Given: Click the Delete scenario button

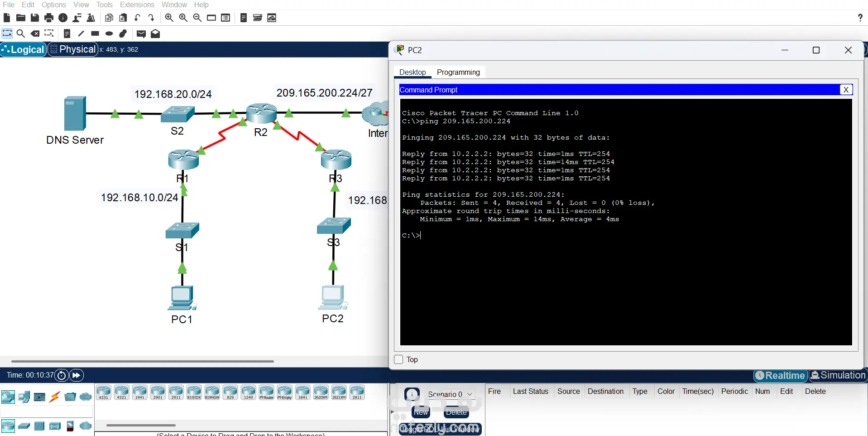Looking at the screenshot, I should (456, 412).
